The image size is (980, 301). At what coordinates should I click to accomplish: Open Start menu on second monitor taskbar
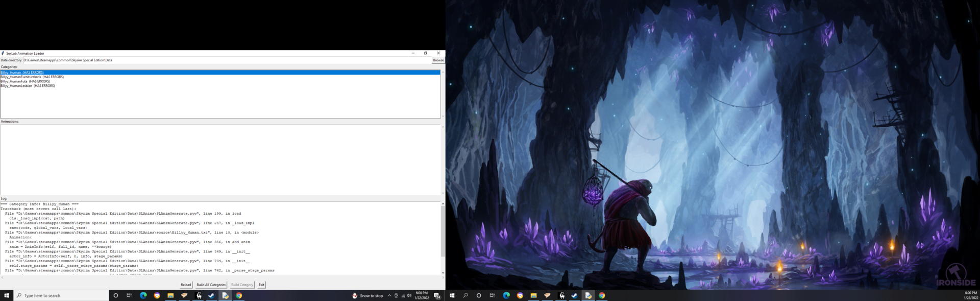click(452, 295)
